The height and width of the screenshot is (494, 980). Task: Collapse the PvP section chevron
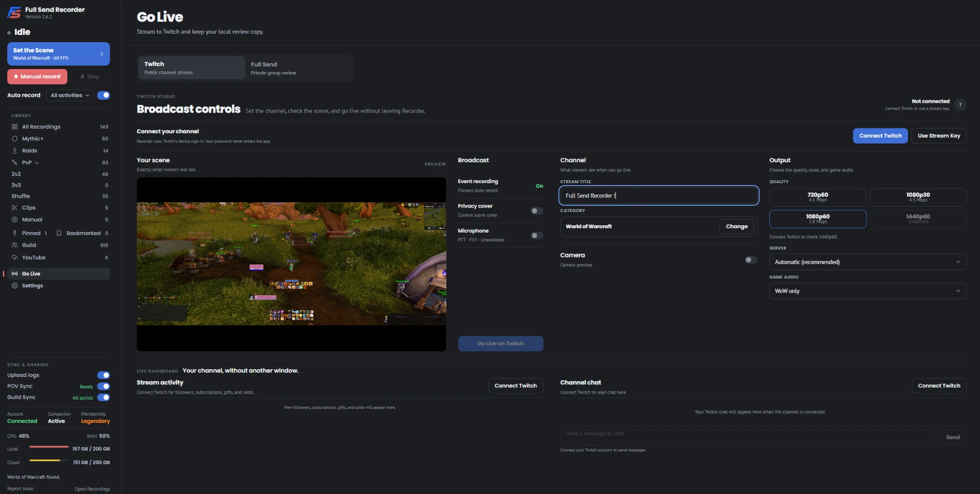[37, 163]
